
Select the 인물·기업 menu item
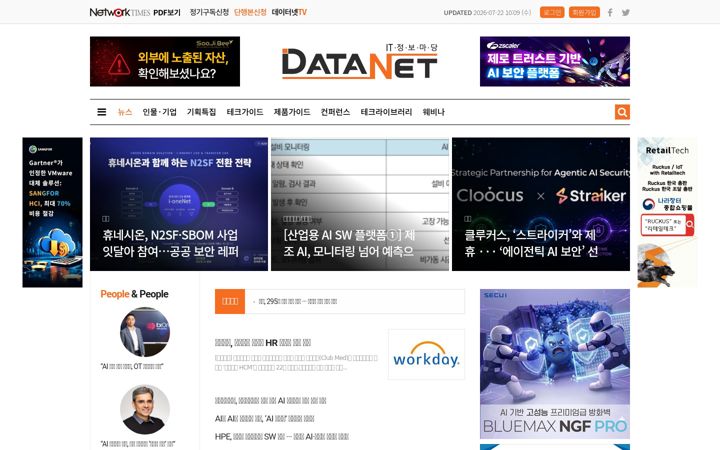point(159,112)
